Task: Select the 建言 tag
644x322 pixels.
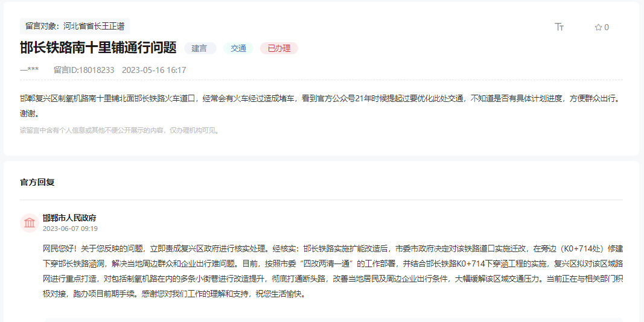Action: coord(199,48)
